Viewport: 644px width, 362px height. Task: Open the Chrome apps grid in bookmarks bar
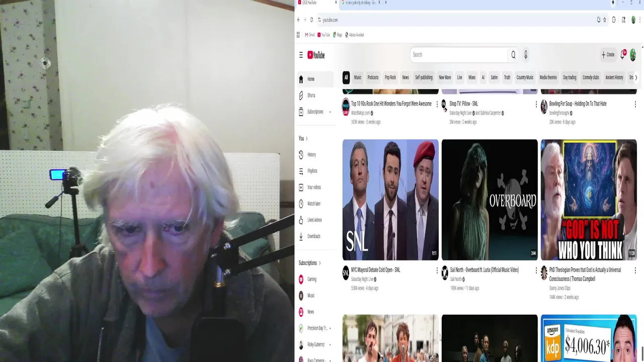(298, 35)
